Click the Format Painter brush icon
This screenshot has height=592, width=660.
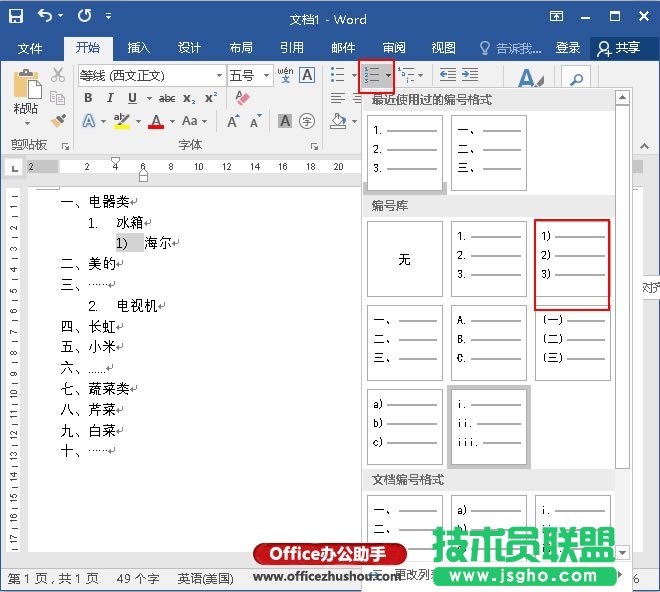pos(58,121)
